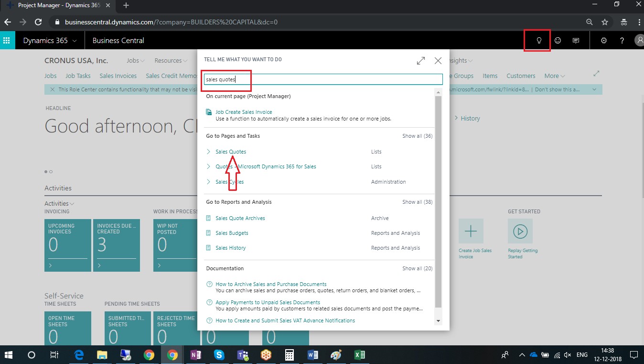This screenshot has width=644, height=364.
Task: Click the Sales Quote Archives report icon
Action: [x=209, y=218]
